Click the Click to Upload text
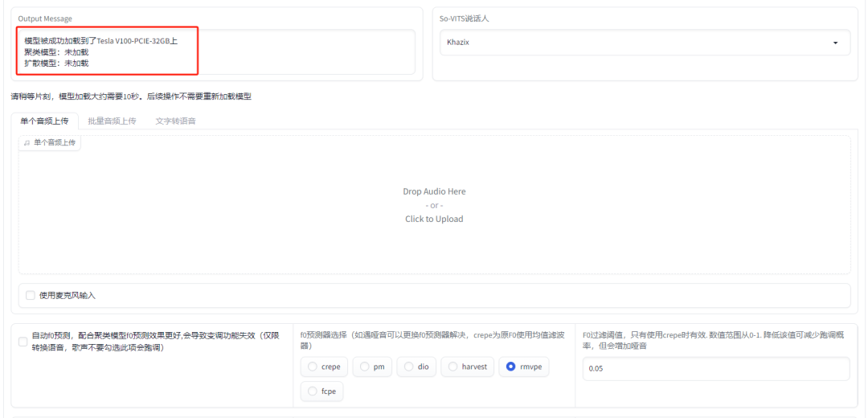Image resolution: width=868 pixels, height=418 pixels. click(434, 219)
